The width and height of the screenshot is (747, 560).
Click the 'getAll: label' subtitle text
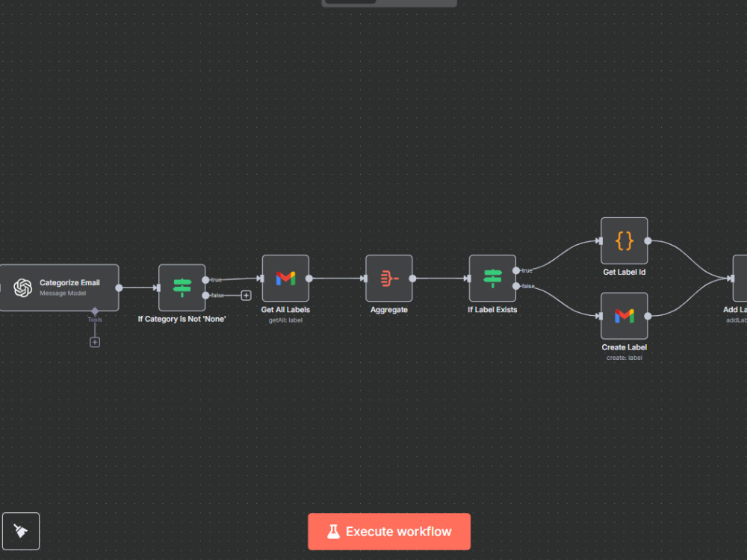point(285,320)
